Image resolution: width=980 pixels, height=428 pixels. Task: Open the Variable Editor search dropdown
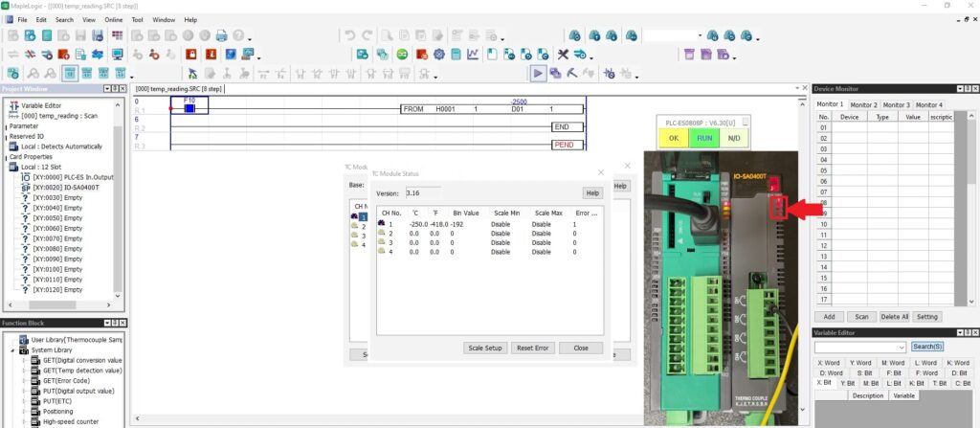902,348
